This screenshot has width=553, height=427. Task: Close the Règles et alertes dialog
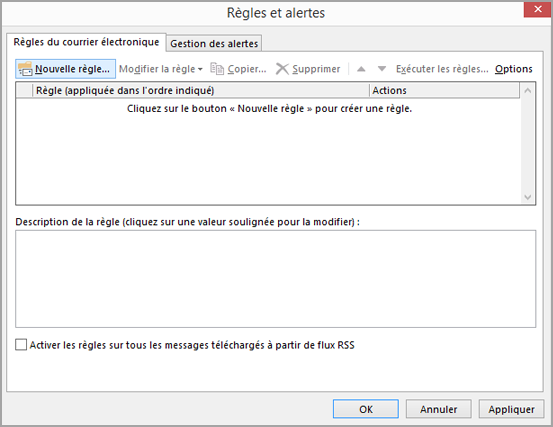(x=537, y=9)
